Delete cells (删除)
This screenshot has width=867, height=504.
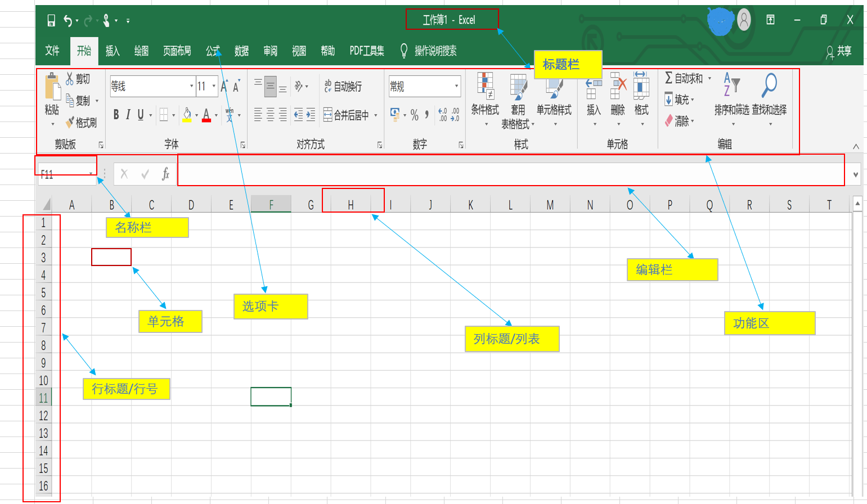pyautogui.click(x=618, y=98)
